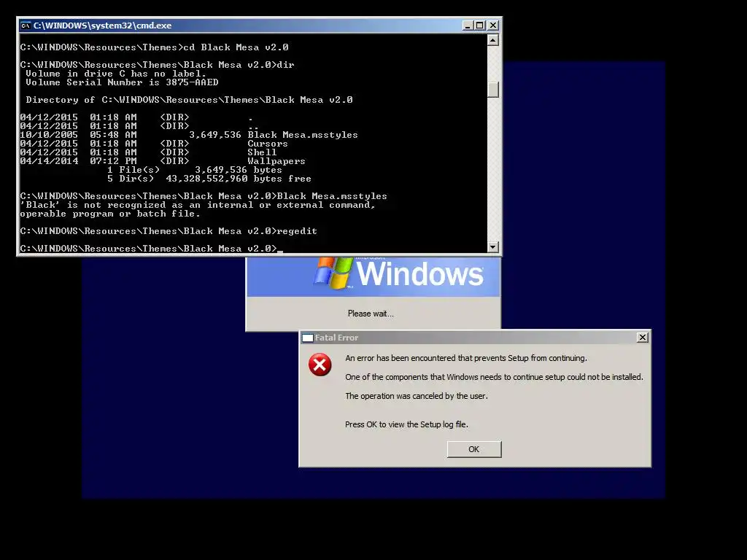Click the 'Wallpapers' directory entry
Screen dimensions: 747x560
(276, 161)
